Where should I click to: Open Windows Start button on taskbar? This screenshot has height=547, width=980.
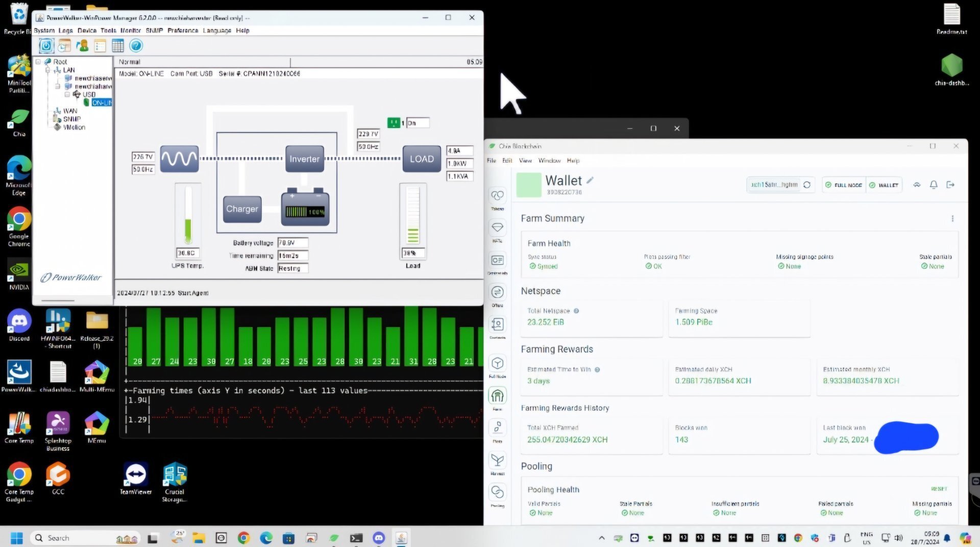[x=17, y=538]
